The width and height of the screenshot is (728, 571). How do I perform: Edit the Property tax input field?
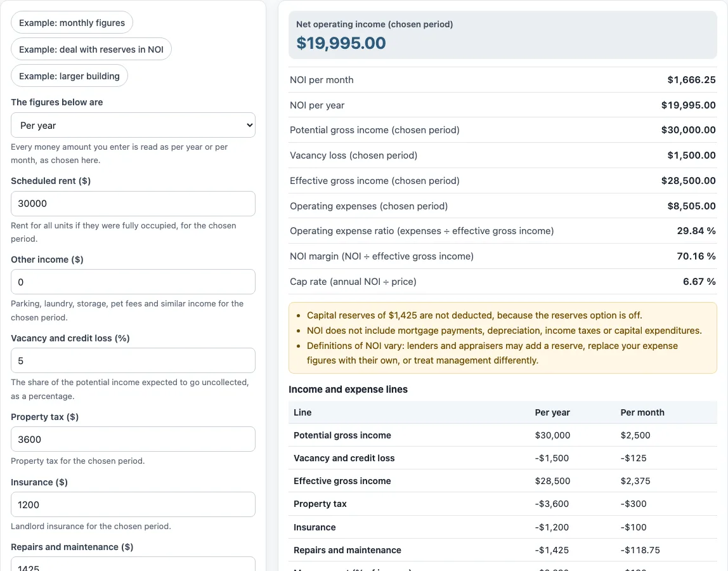tap(133, 439)
